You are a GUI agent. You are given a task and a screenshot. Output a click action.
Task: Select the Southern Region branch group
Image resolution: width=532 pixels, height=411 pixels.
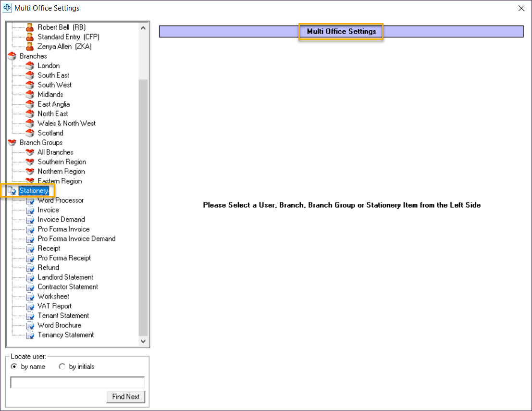pos(62,162)
